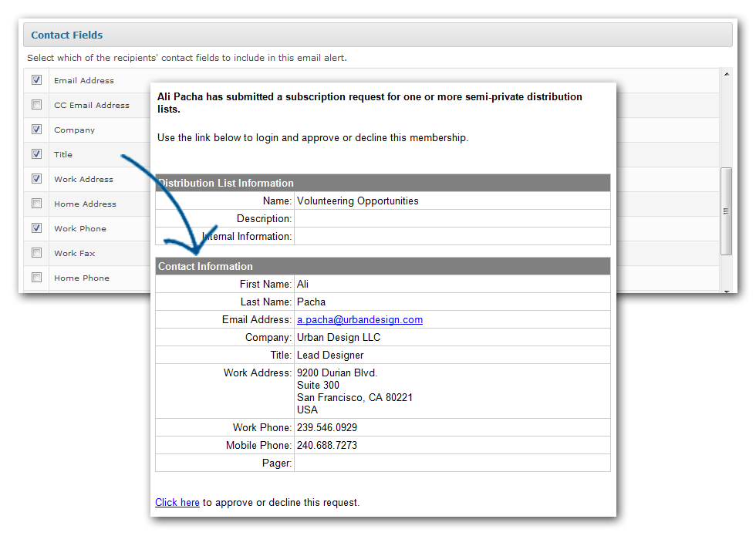Click the scrollbar up arrow in Contact Fields
Screen dimensions: 756x536
coord(726,74)
